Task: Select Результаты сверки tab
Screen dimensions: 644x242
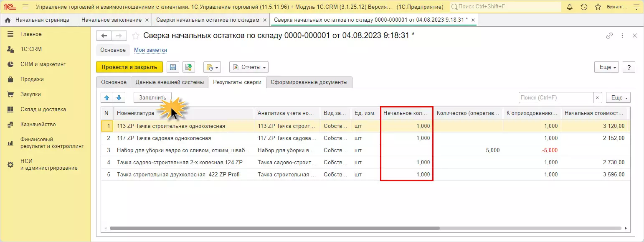Action: click(x=237, y=82)
